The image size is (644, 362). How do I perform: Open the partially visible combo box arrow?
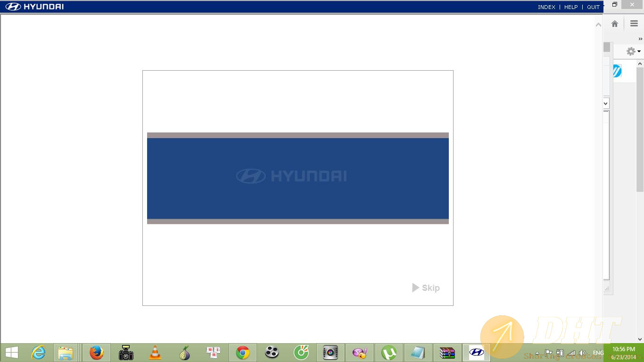point(606,103)
